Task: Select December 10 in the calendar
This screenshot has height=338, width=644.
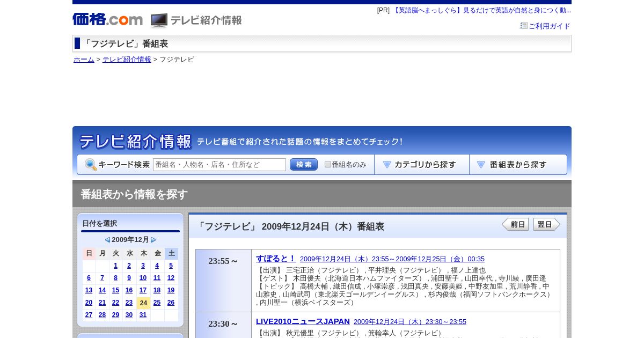Action: (143, 278)
